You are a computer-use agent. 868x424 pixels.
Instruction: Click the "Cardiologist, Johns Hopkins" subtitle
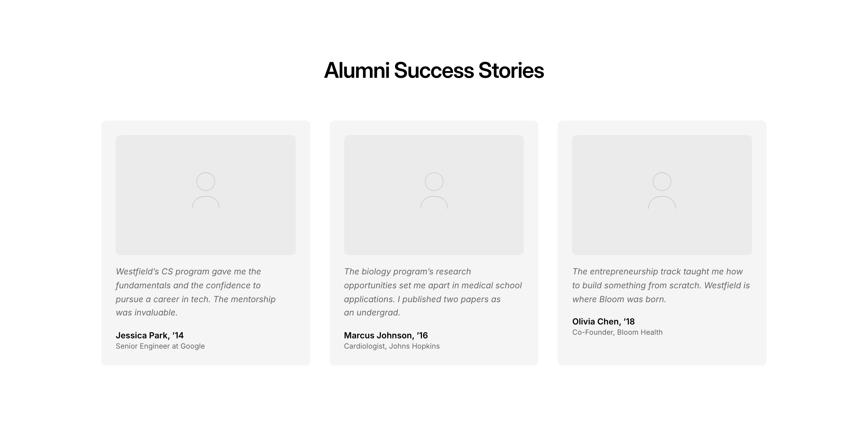click(x=392, y=346)
